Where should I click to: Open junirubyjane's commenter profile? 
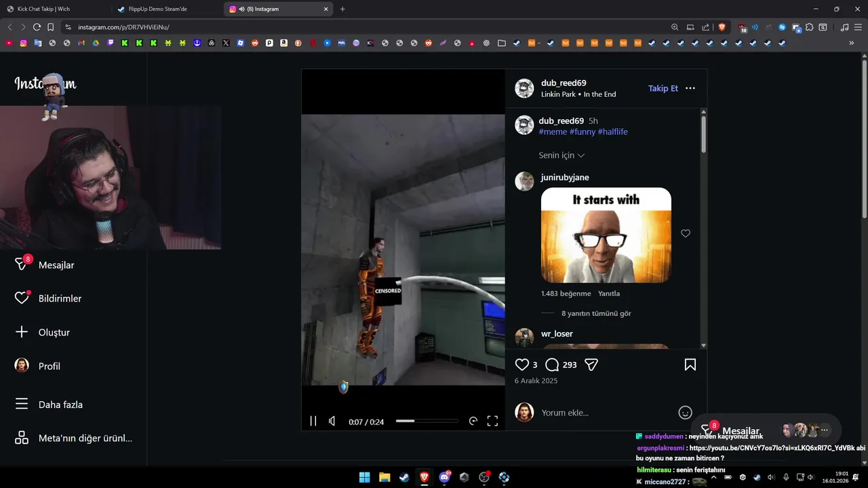[x=565, y=177]
